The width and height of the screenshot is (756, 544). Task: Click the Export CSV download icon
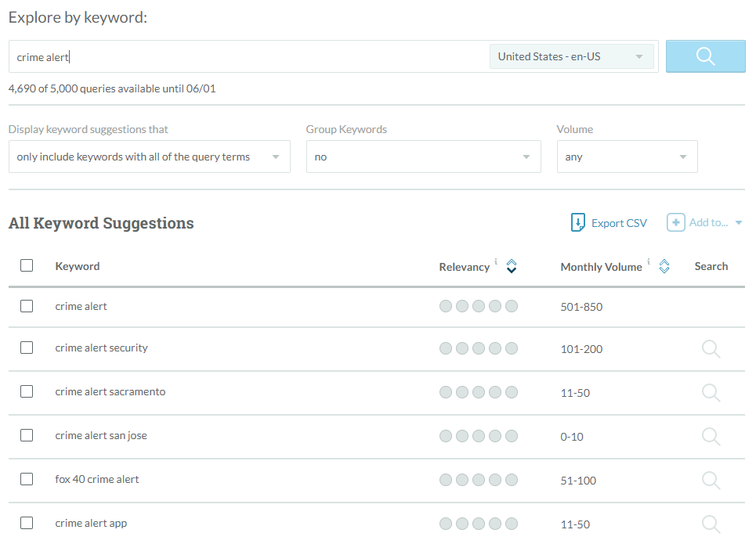(x=578, y=223)
